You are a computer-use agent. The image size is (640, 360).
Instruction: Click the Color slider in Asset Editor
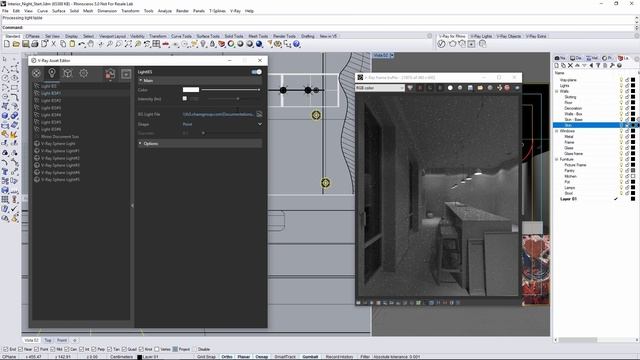pos(231,89)
